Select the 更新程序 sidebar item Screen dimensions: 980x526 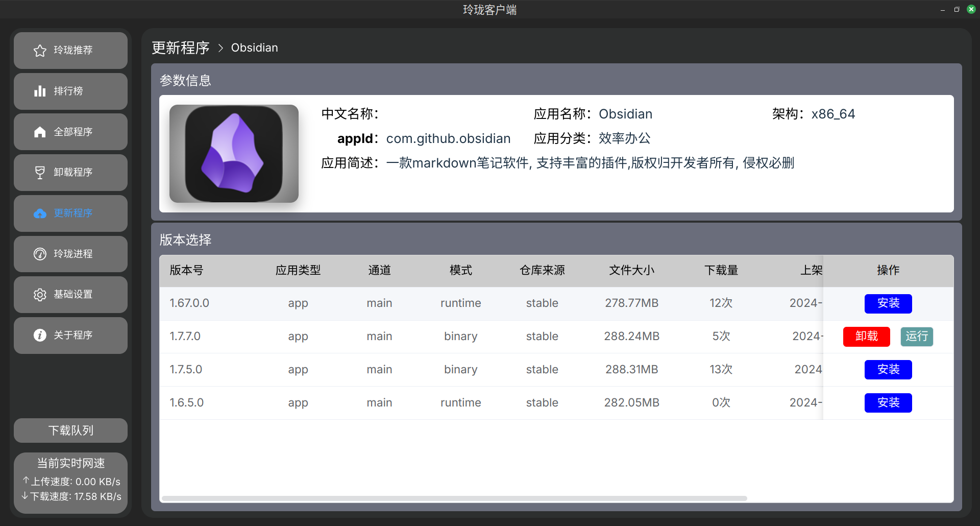coord(70,213)
